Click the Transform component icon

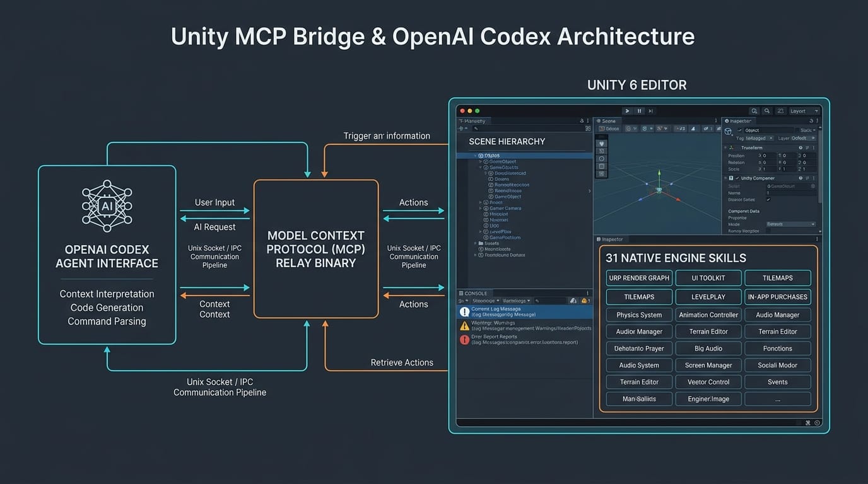731,148
